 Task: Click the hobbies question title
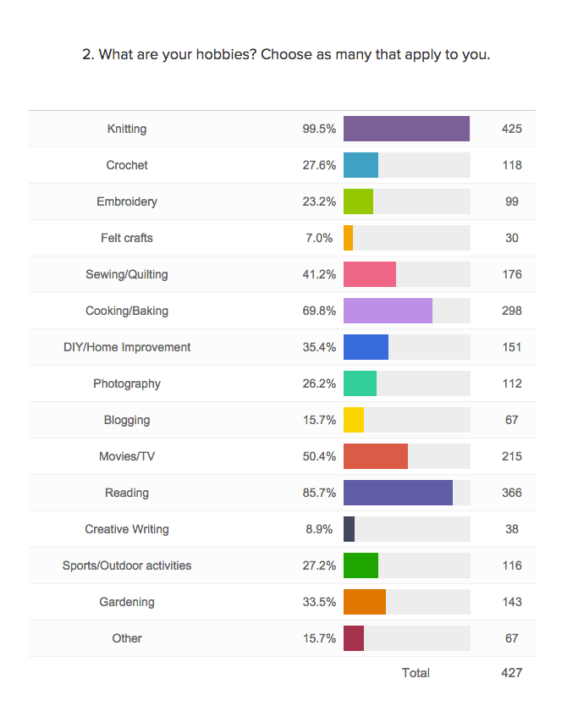(x=286, y=55)
